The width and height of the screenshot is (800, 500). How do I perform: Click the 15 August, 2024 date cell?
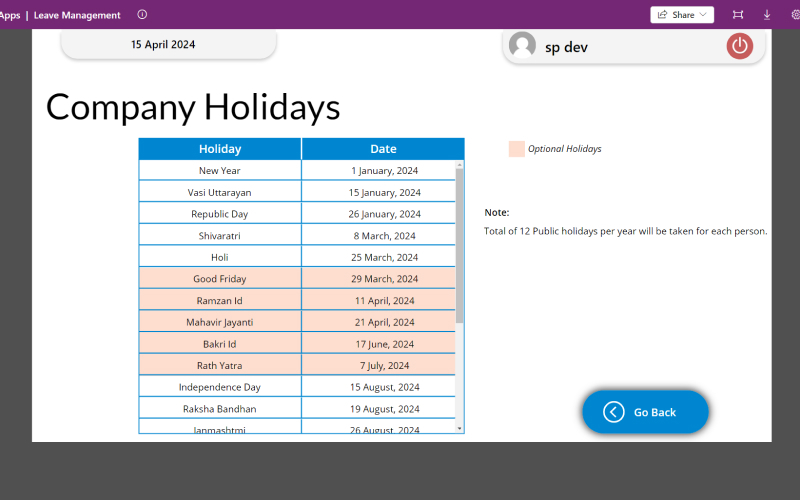(379, 387)
